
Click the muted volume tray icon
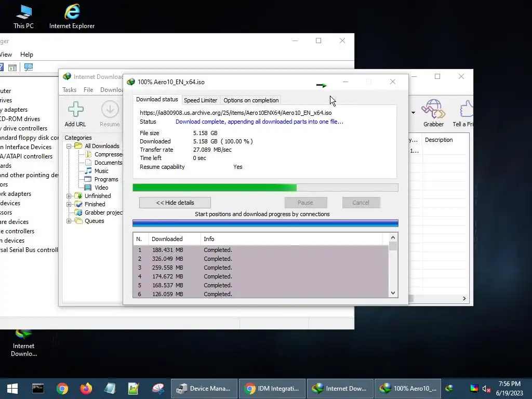(x=486, y=389)
